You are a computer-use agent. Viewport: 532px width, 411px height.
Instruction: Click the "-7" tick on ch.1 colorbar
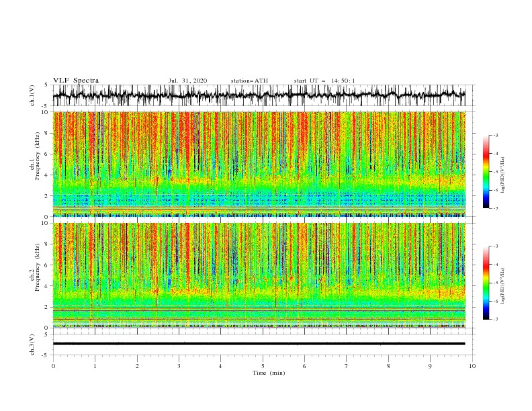[x=495, y=208]
